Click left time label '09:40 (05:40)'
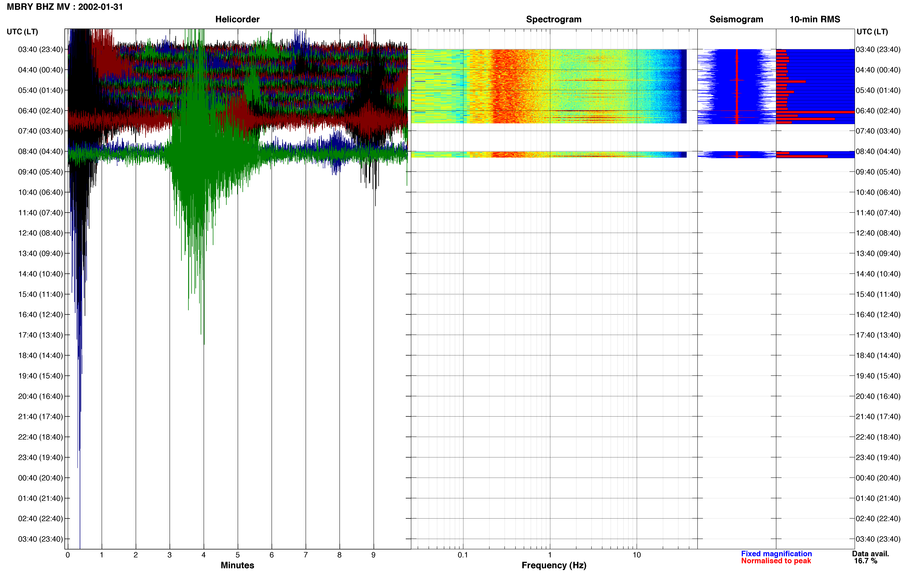This screenshot has width=924, height=578. 41,172
